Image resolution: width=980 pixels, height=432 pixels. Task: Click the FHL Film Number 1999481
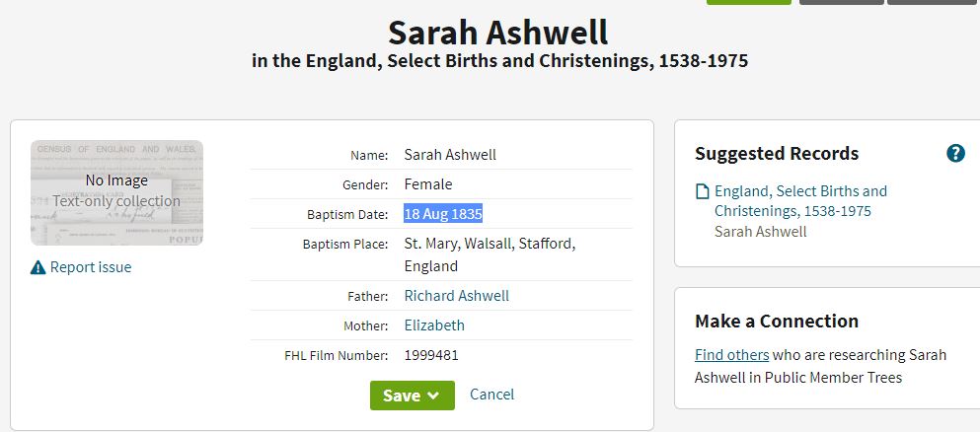click(431, 356)
